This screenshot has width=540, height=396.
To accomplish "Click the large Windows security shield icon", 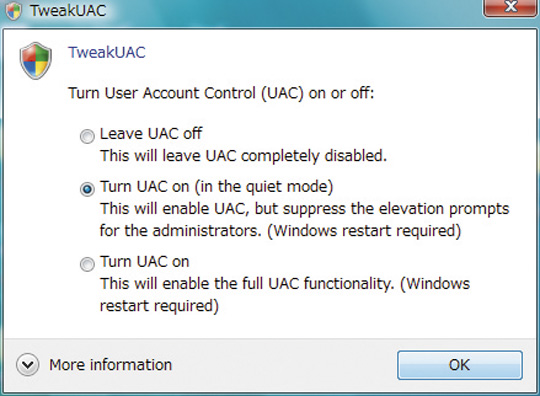I will (x=36, y=61).
